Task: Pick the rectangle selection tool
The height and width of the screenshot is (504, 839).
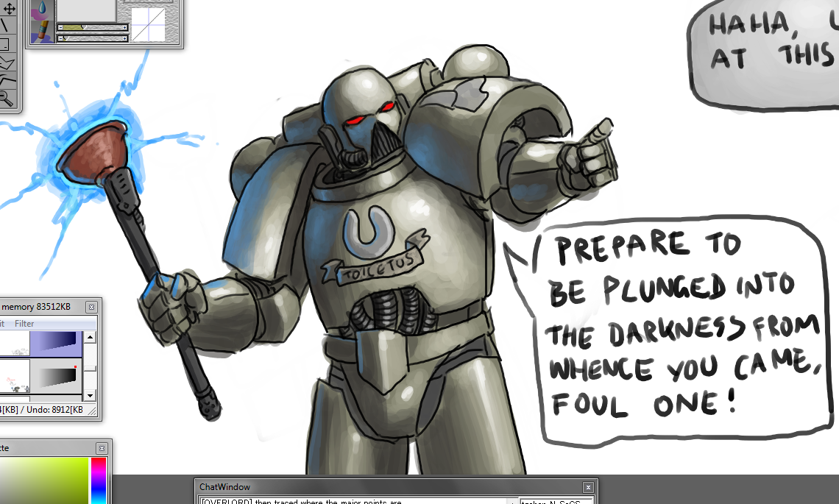Action: (6, 44)
